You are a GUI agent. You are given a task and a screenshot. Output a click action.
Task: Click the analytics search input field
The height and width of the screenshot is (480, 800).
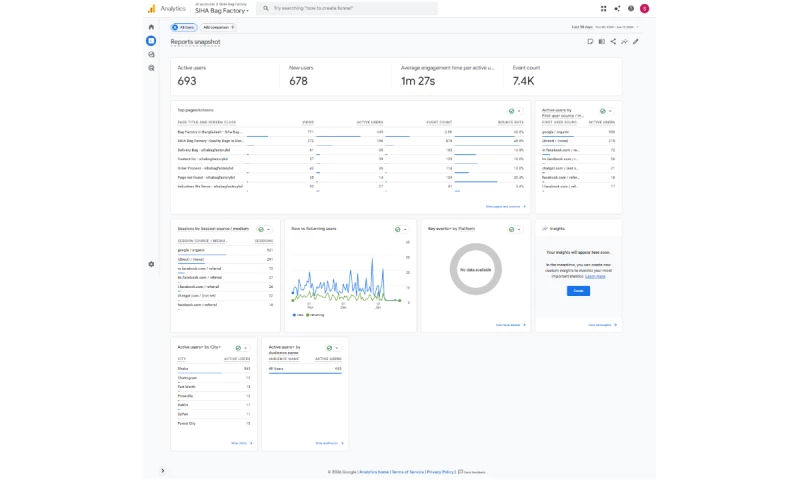tap(350, 8)
